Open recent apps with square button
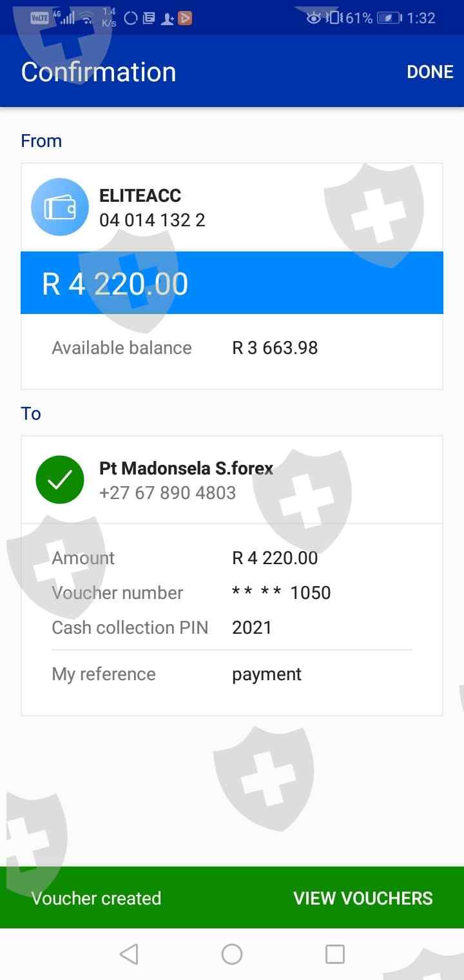Image resolution: width=464 pixels, height=980 pixels. (334, 954)
